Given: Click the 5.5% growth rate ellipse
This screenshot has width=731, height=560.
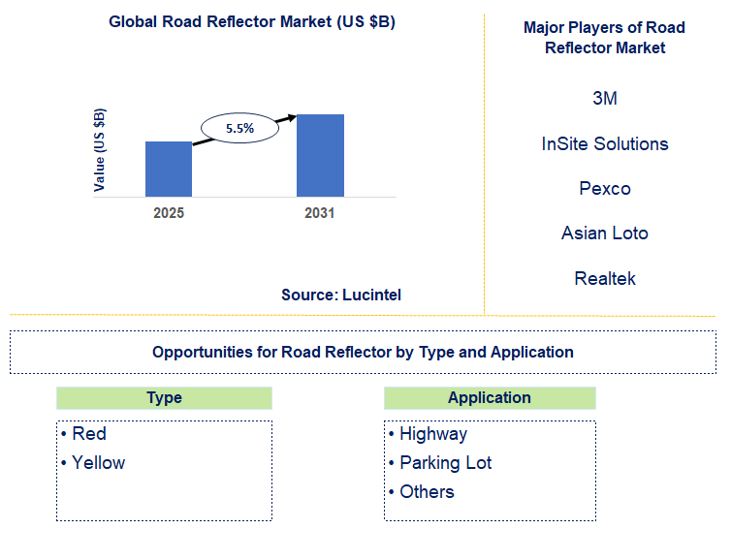Looking at the screenshot, I should pyautogui.click(x=240, y=128).
